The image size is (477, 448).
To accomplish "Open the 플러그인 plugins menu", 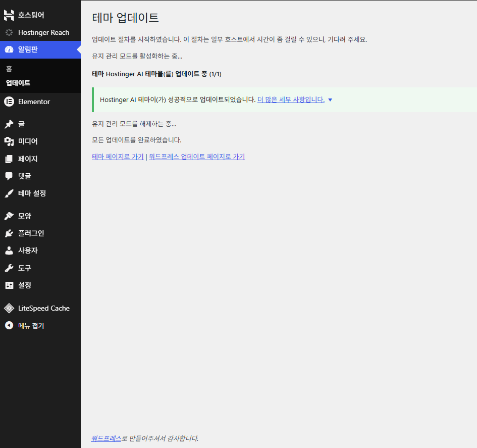I will [40, 233].
